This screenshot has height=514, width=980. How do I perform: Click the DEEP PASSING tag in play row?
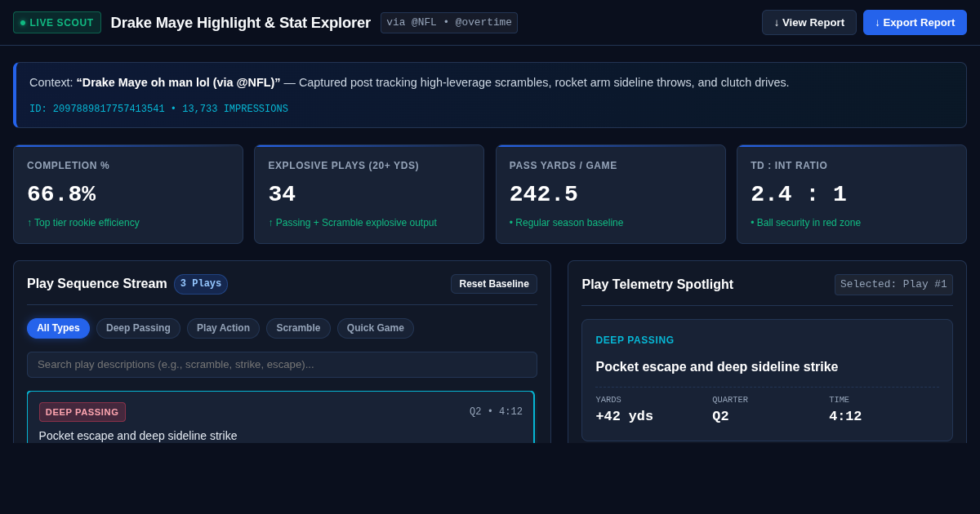(x=82, y=412)
